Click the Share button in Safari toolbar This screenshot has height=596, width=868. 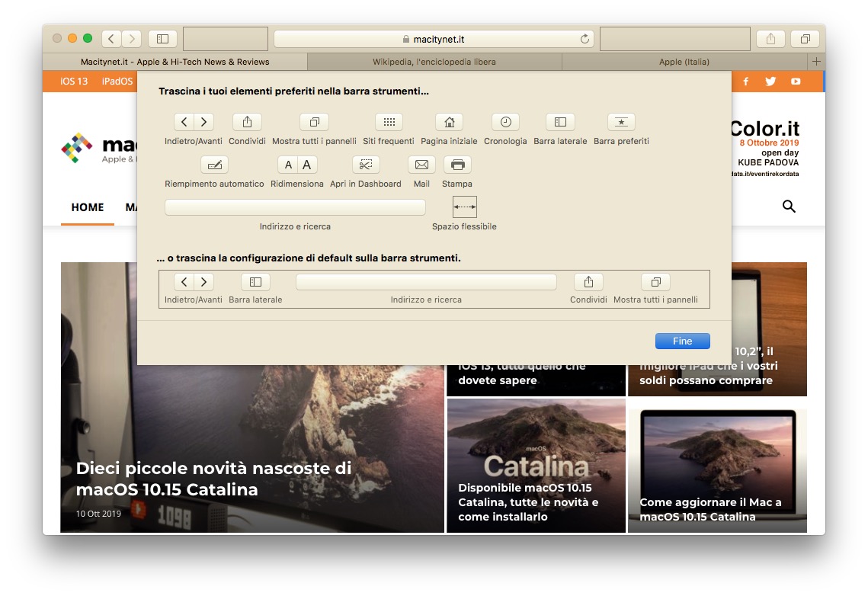tap(770, 39)
